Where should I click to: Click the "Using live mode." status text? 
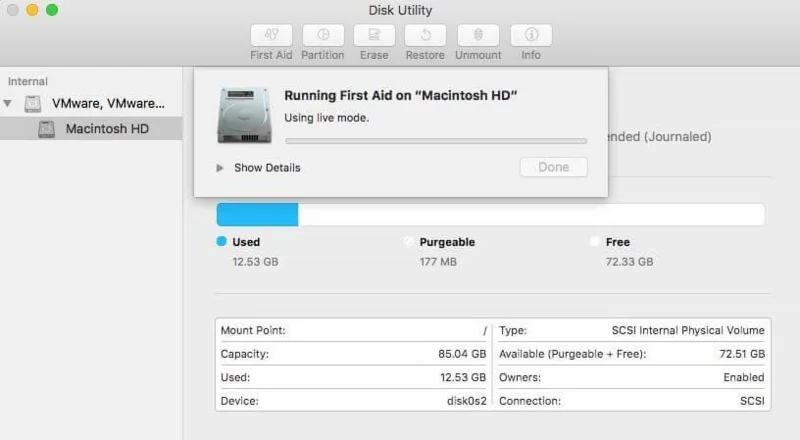coord(327,118)
